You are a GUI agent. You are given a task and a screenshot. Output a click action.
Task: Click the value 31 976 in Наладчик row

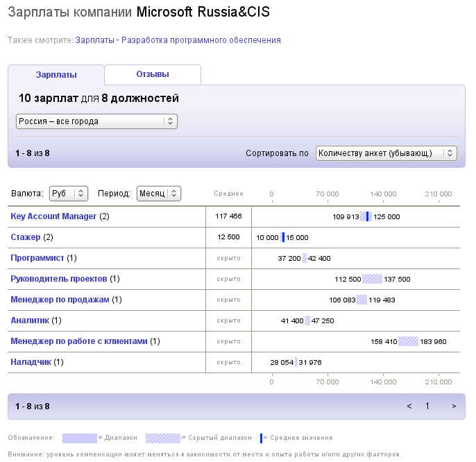click(x=310, y=362)
